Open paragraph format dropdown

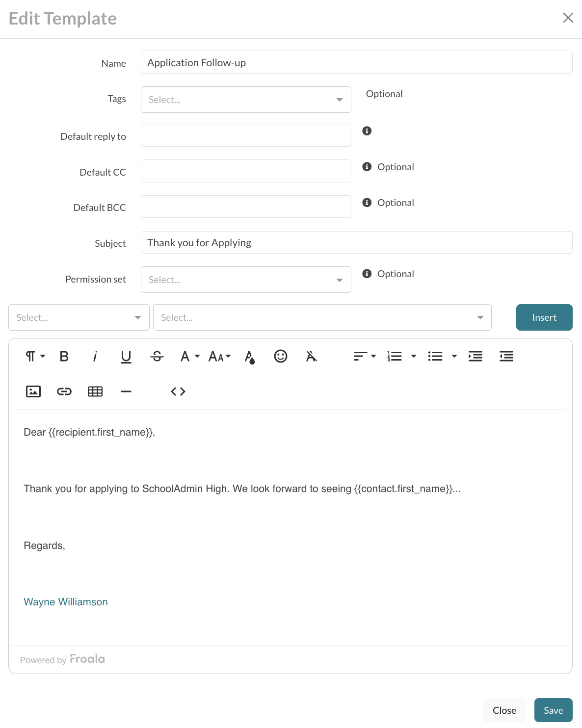tap(35, 357)
